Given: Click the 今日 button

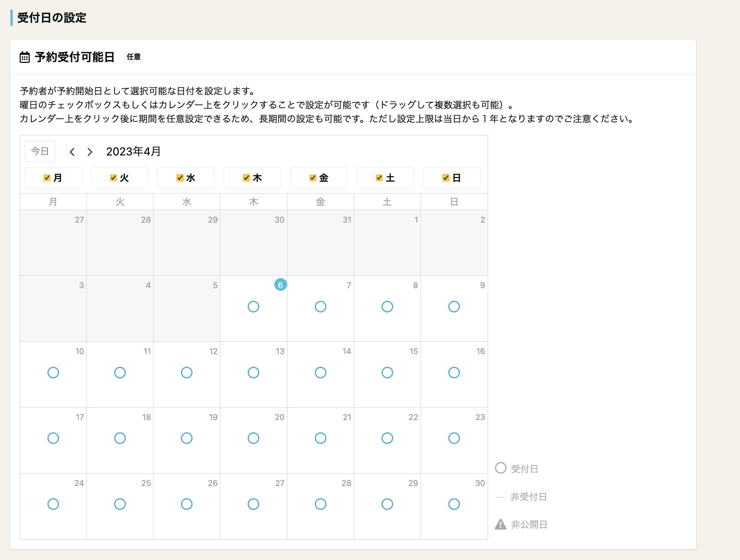Looking at the screenshot, I should (x=40, y=151).
